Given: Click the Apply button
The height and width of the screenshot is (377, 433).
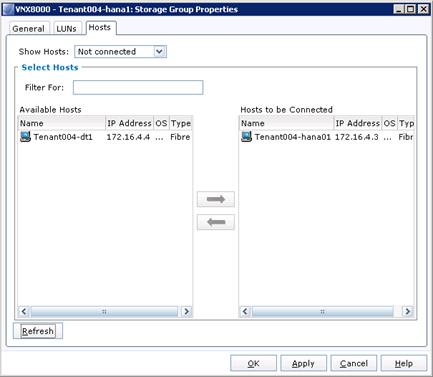Looking at the screenshot, I should [x=303, y=363].
